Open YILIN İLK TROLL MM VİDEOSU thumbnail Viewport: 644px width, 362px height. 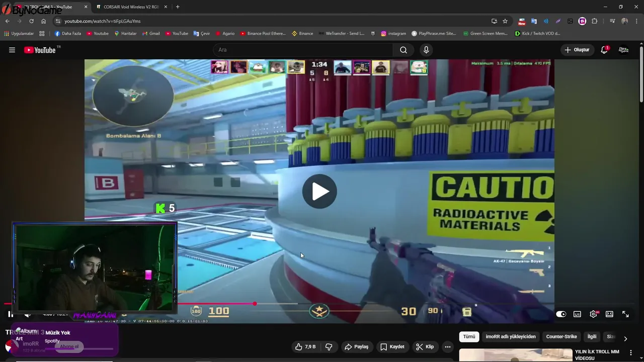(516, 355)
